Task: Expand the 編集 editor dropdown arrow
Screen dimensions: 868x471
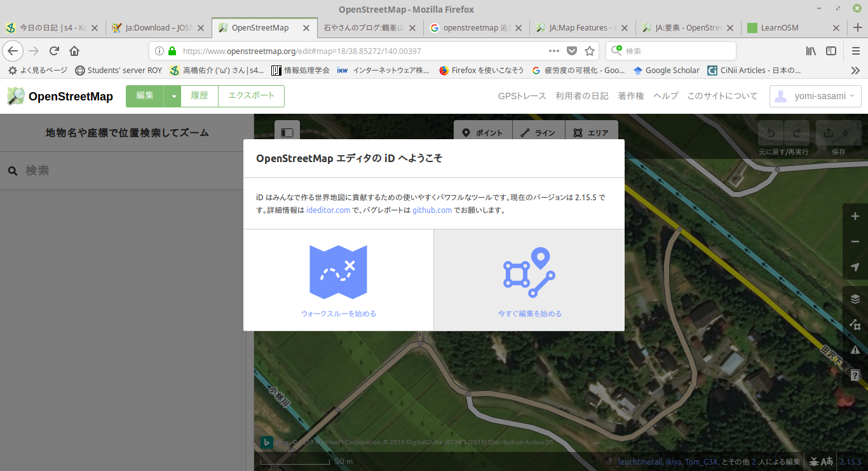Action: click(173, 96)
